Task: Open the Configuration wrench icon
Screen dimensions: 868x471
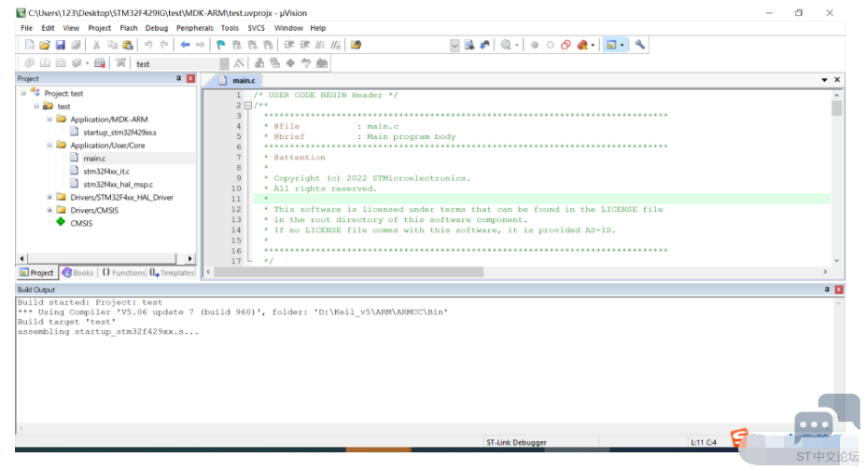Action: point(640,45)
